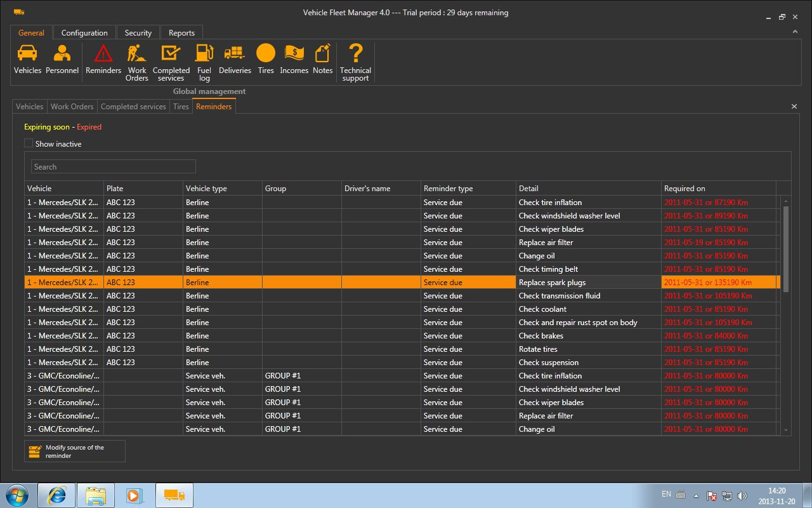The height and width of the screenshot is (508, 812).
Task: Click the Vehicle Fleet Manager taskbar button
Action: [x=174, y=495]
